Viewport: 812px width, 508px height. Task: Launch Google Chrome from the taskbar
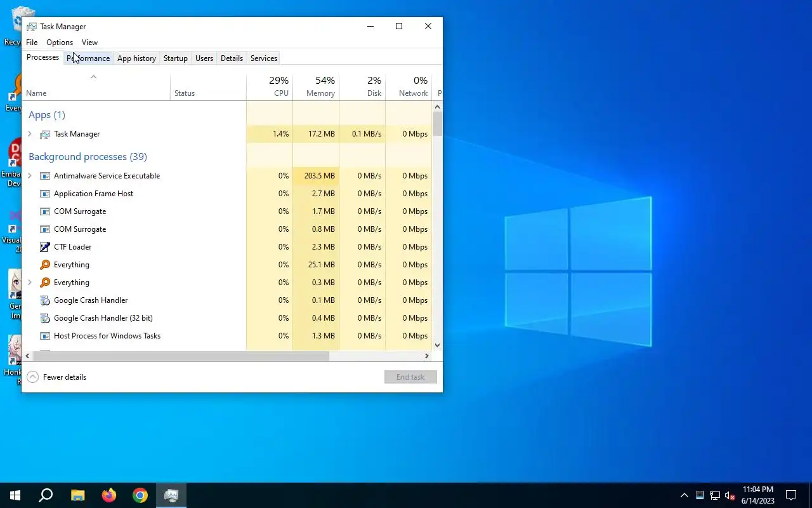click(x=140, y=495)
